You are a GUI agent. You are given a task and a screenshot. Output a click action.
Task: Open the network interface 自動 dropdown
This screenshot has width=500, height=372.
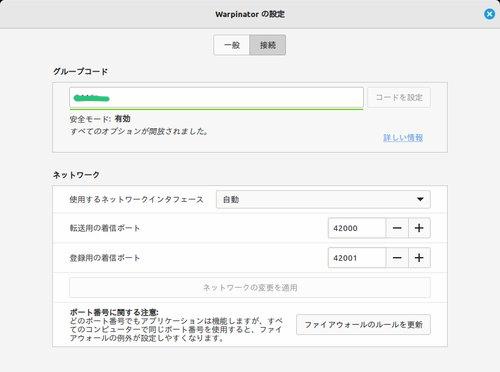323,199
